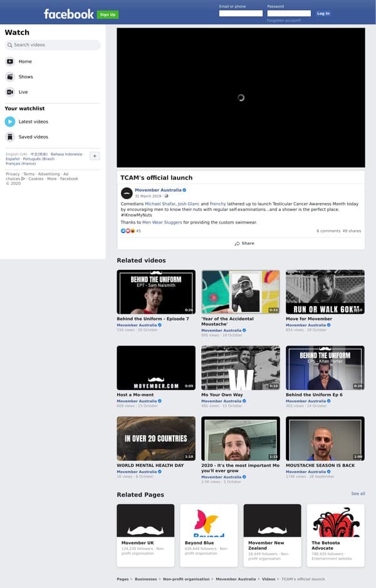This screenshot has width=376, height=588.
Task: Play WORLD MENTAL HEALTH DAY video thumbnail
Action: click(x=156, y=438)
